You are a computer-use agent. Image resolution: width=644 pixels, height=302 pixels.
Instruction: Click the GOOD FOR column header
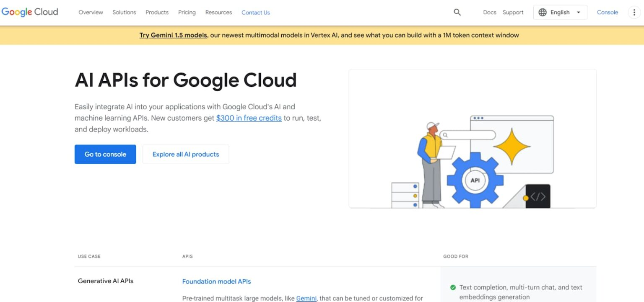(456, 256)
